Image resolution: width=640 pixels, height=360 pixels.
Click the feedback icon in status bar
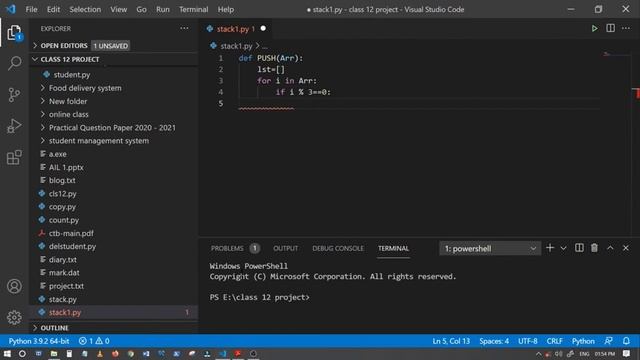point(609,340)
